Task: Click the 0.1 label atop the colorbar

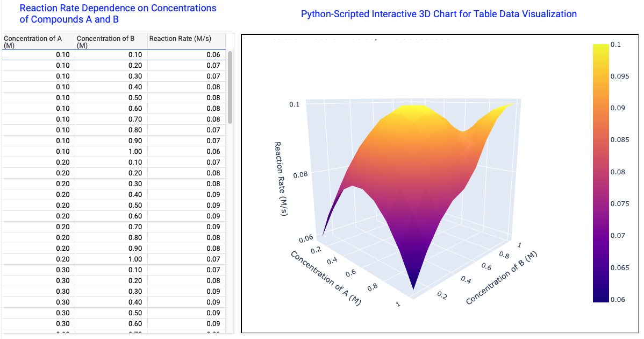Action: click(x=616, y=45)
